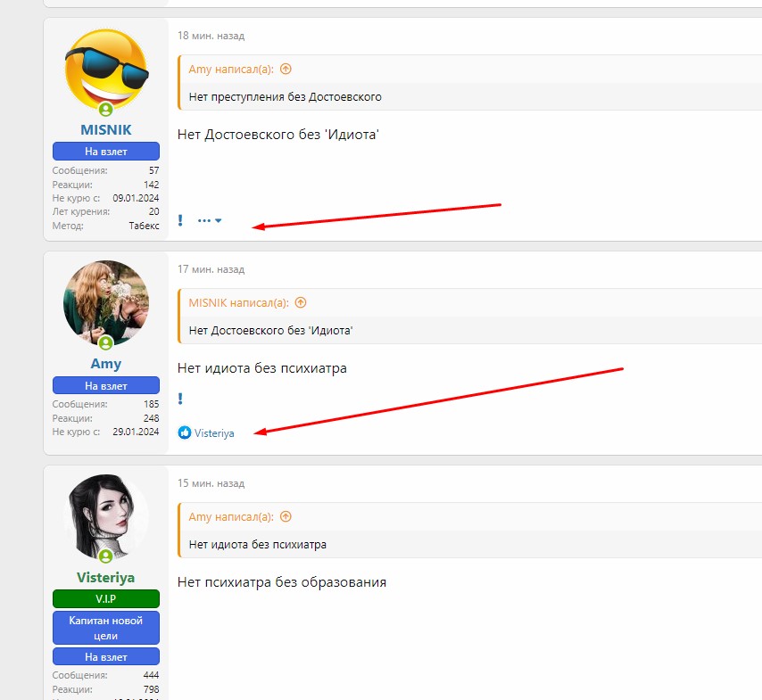Visit MISNIK's profile via username

(106, 129)
